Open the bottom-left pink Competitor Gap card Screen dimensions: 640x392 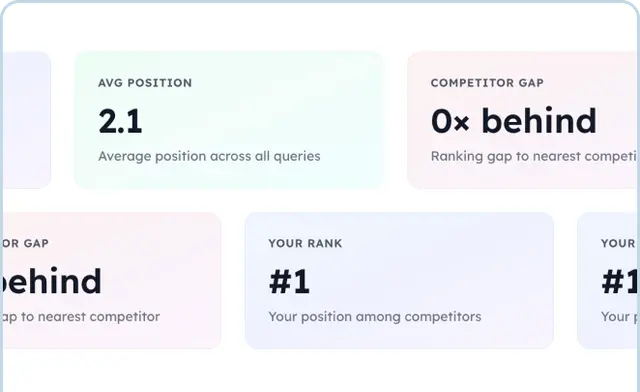pyautogui.click(x=112, y=281)
